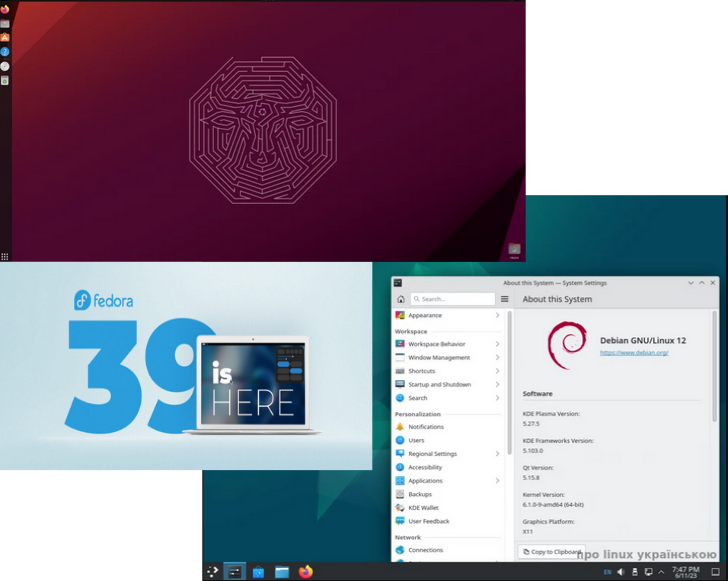Launch Dolphin file manager from taskbar
This screenshot has height=581, width=728.
[x=282, y=572]
